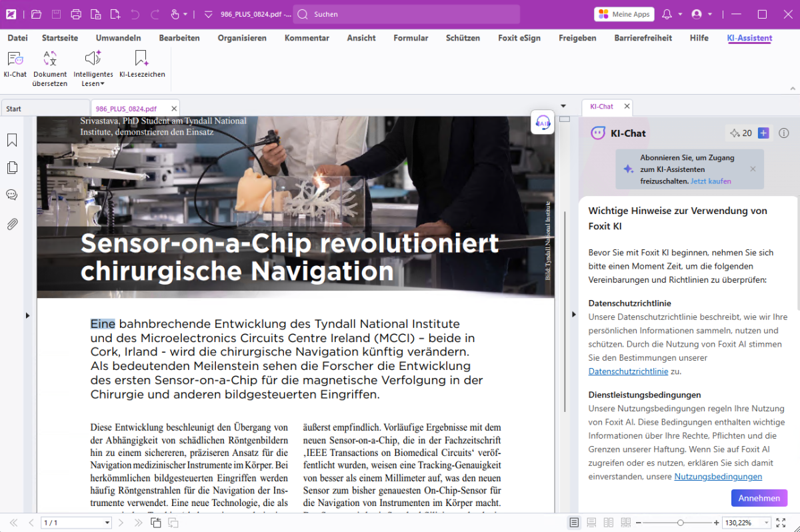
Task: Click the Annehmen button
Action: pos(759,498)
